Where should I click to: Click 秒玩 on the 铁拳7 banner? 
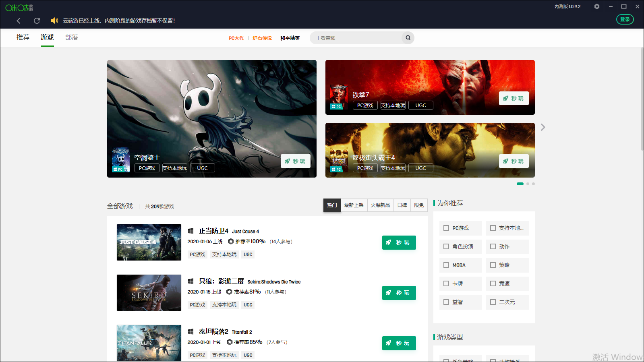514,98
